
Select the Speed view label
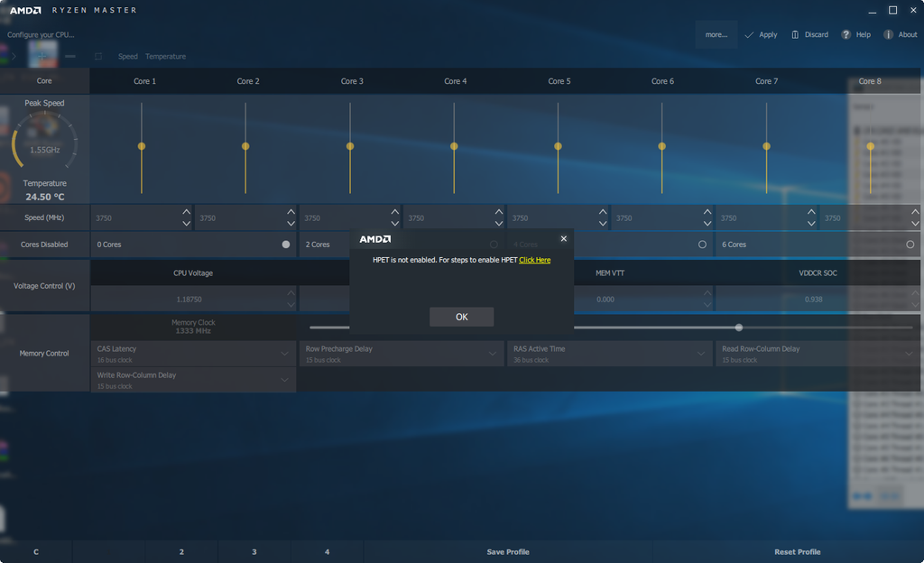click(x=128, y=57)
